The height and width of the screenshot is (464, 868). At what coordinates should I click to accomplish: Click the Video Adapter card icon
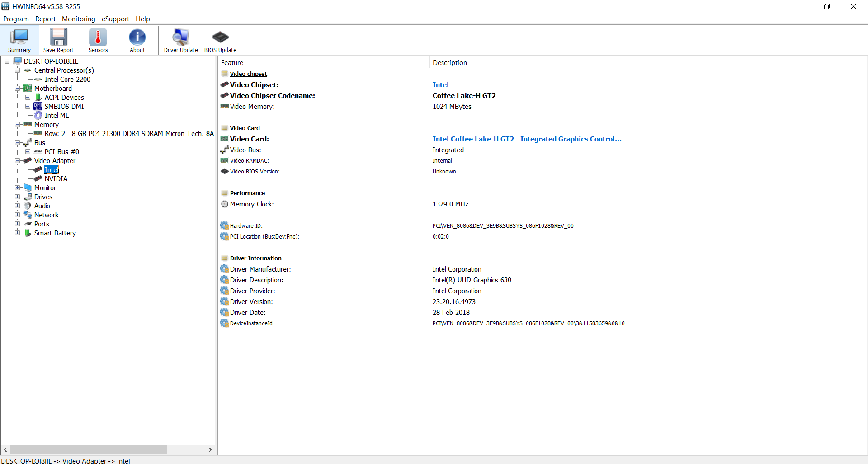pos(28,160)
